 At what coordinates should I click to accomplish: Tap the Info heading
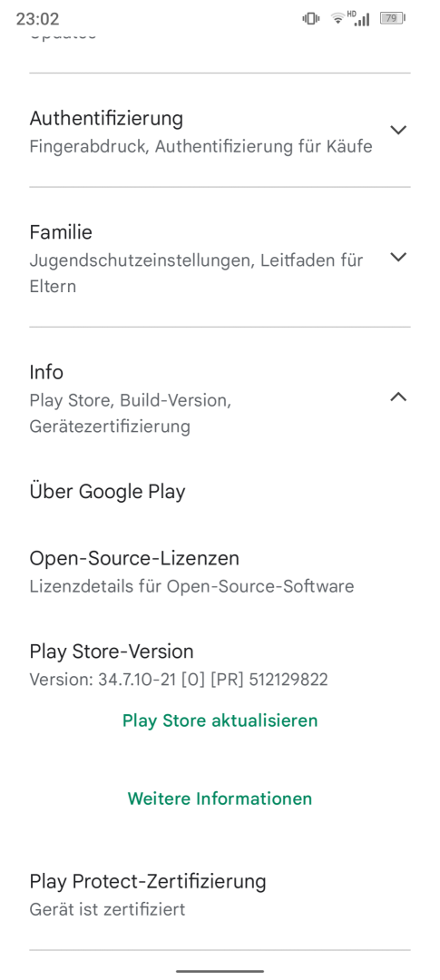coord(46,373)
